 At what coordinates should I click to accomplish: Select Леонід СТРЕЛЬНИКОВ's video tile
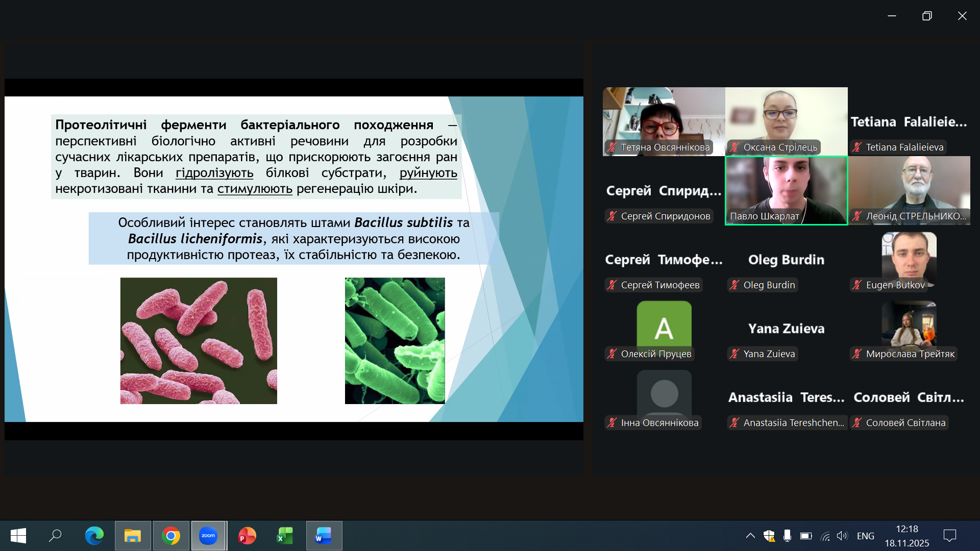pyautogui.click(x=909, y=190)
